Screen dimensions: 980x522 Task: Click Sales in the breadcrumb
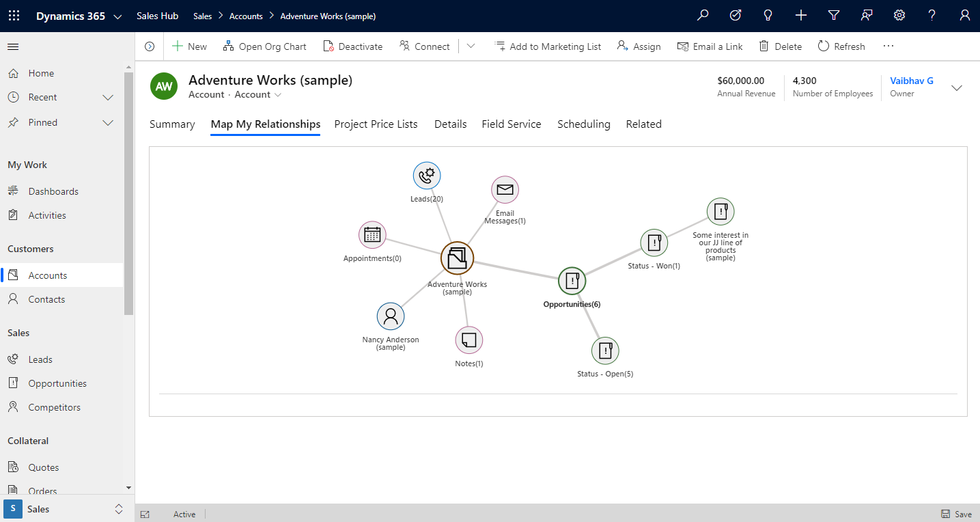pos(203,16)
